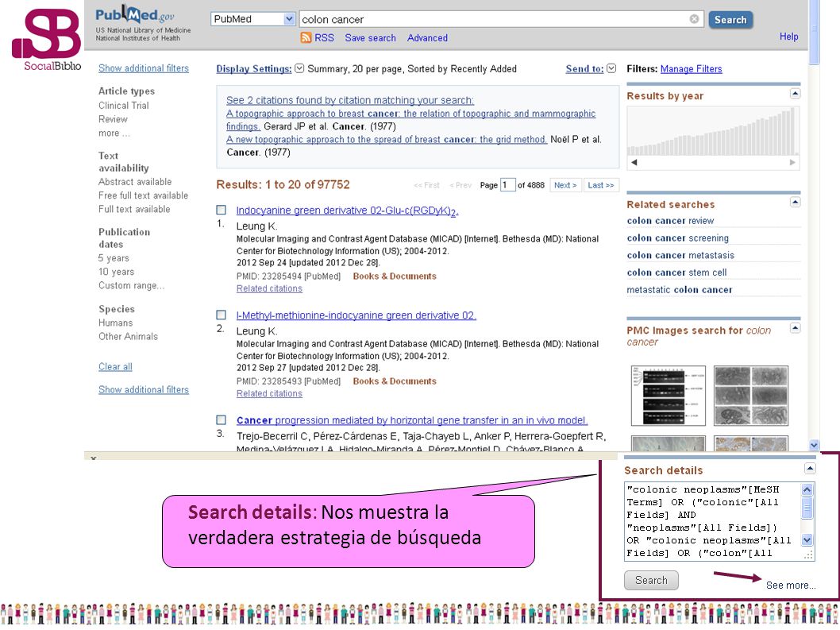This screenshot has height=630, width=840.
Task: Open Indocyanine green derivative article title
Action: pyautogui.click(x=347, y=211)
